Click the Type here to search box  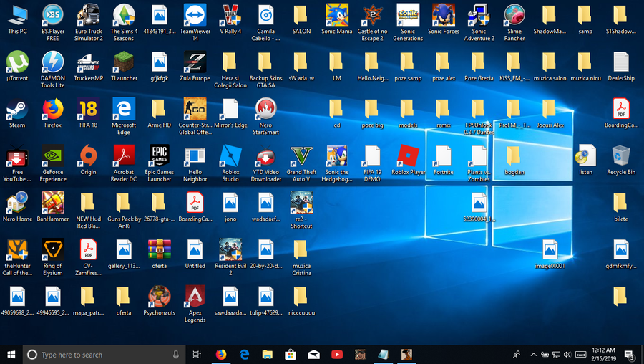(104, 355)
